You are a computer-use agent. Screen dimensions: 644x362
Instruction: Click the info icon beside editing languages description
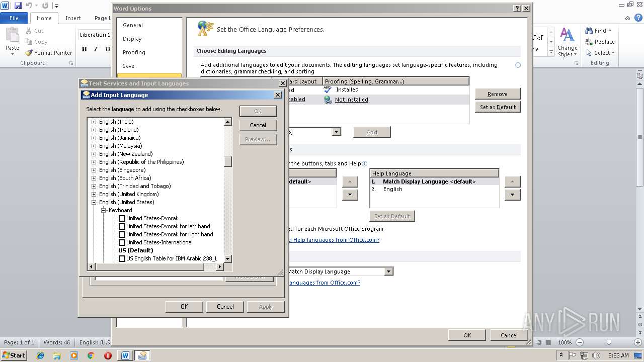[x=518, y=65]
